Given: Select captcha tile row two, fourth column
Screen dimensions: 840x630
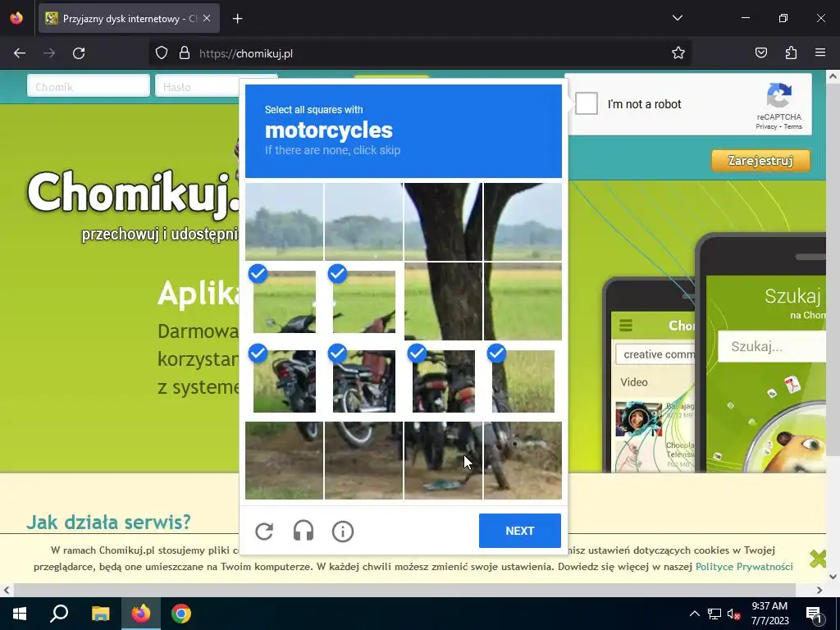Looking at the screenshot, I should coord(523,302).
